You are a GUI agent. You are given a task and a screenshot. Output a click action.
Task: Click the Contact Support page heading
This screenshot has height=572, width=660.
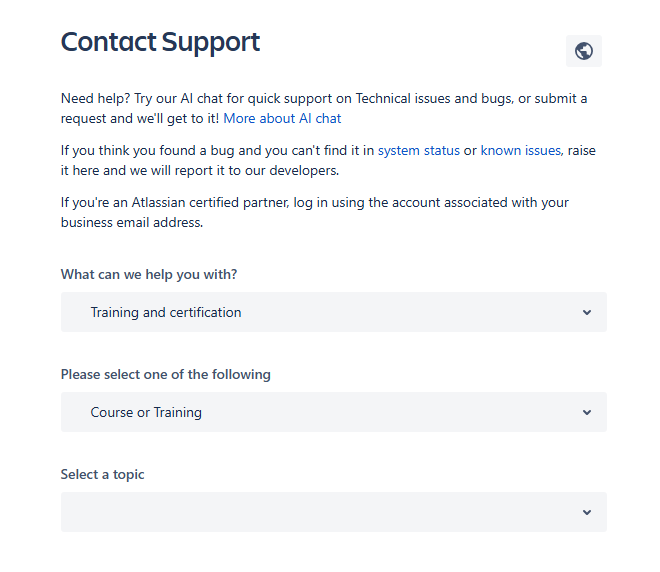click(160, 42)
